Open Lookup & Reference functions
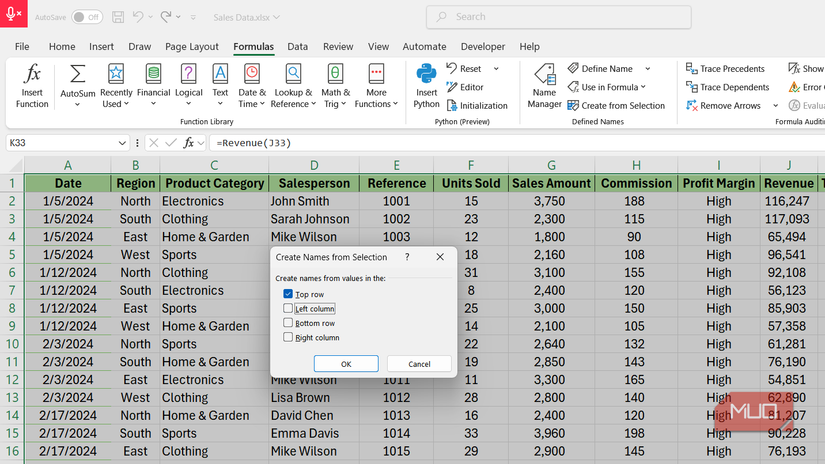Screen dimensions: 825x464 [x=293, y=86]
